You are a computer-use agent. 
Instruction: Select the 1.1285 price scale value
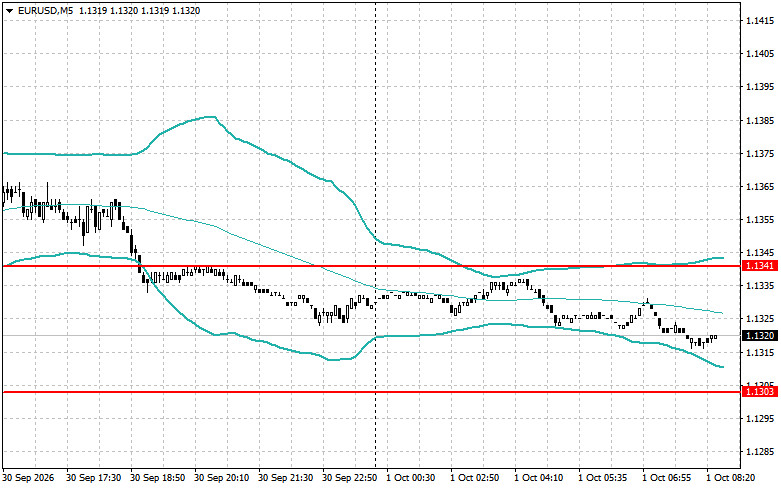click(x=760, y=452)
